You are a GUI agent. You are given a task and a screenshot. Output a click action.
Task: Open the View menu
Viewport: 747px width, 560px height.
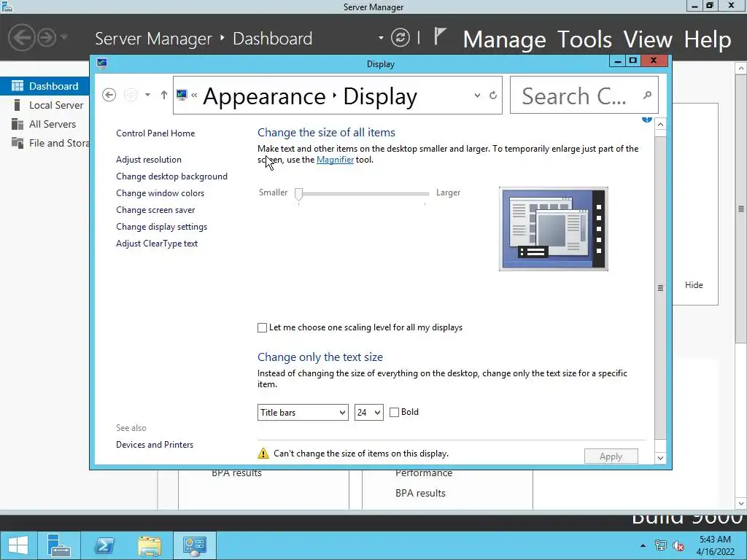[648, 39]
